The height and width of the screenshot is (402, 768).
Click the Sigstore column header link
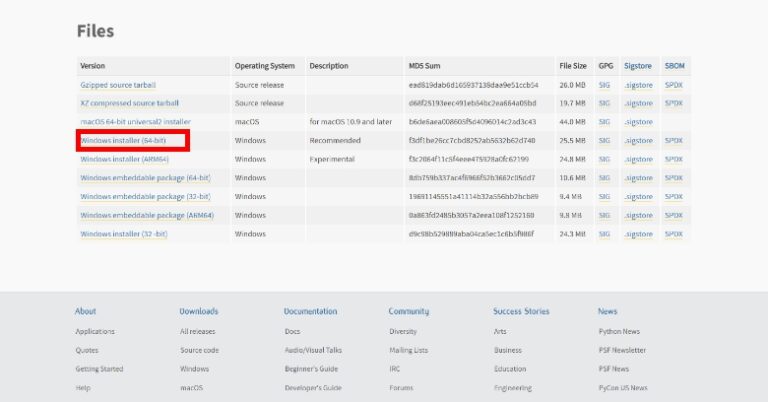pyautogui.click(x=637, y=66)
